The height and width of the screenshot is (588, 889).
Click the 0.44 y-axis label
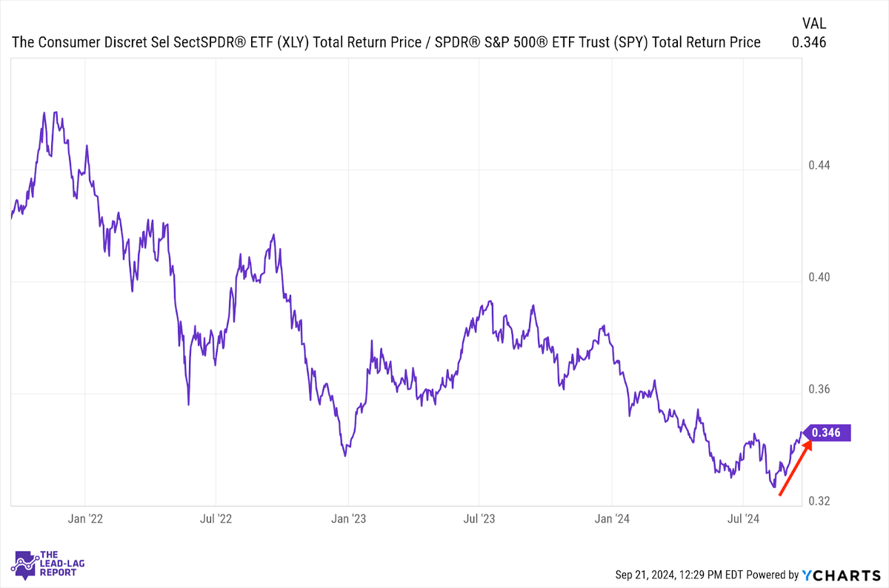[819, 166]
